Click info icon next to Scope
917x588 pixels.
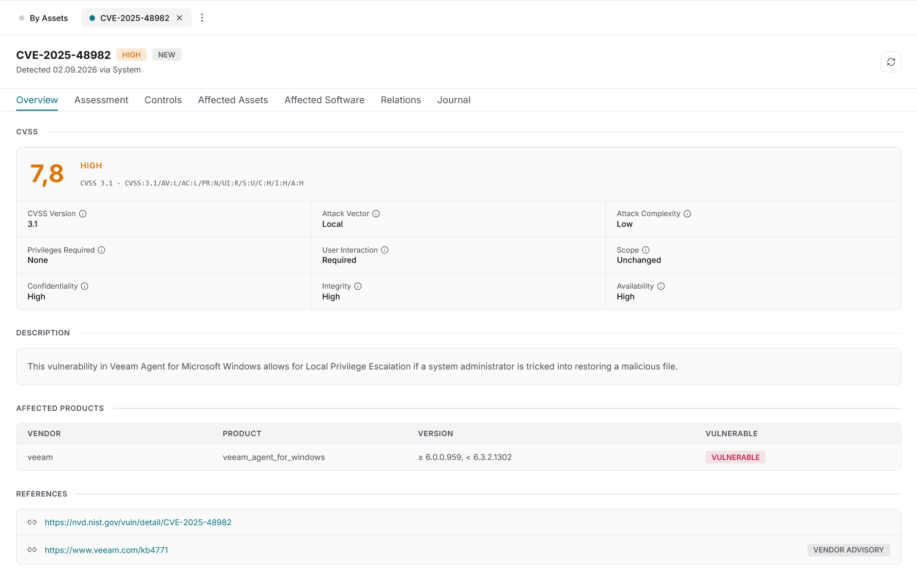point(646,250)
